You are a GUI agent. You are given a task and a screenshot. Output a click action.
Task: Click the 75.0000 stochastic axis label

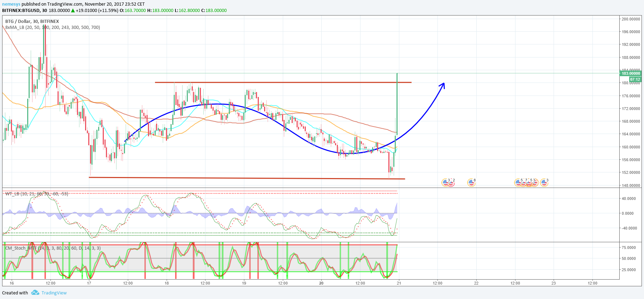click(629, 248)
